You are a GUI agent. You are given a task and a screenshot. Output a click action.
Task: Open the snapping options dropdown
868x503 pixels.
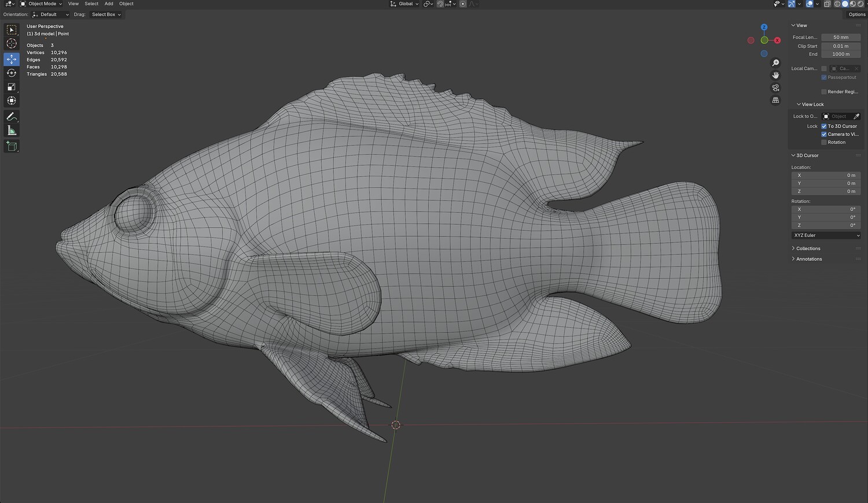451,4
